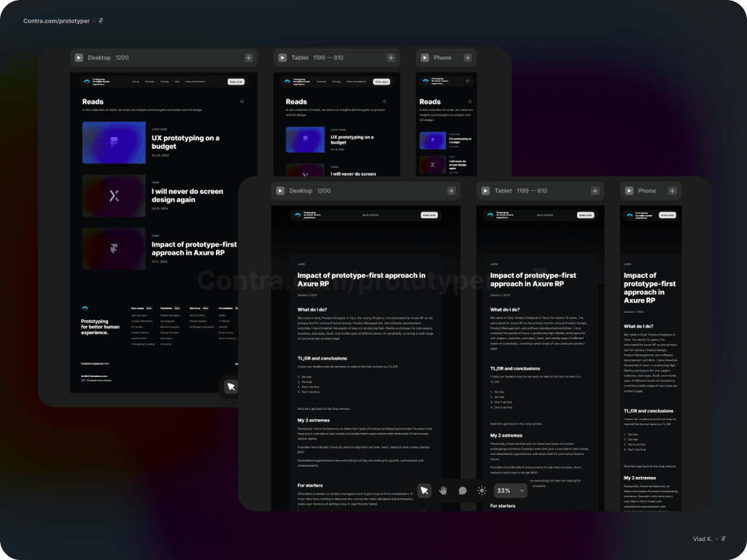Click search icon on Phone Reads page
The width and height of the screenshot is (747, 560).
point(470,101)
